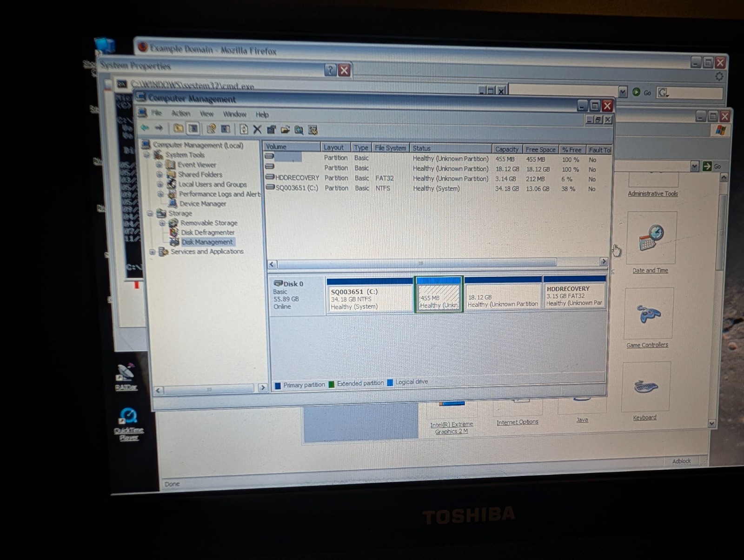
Task: Expand the Shared Folders tree node
Action: 160,174
